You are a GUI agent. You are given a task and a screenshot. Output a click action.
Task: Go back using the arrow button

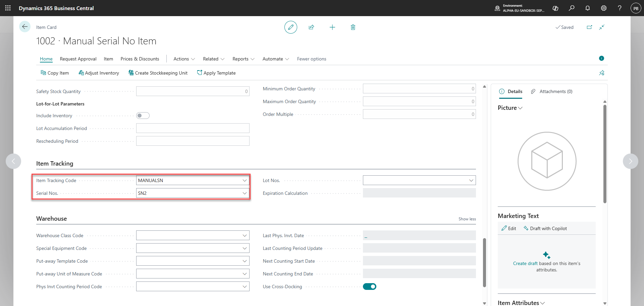25,27
